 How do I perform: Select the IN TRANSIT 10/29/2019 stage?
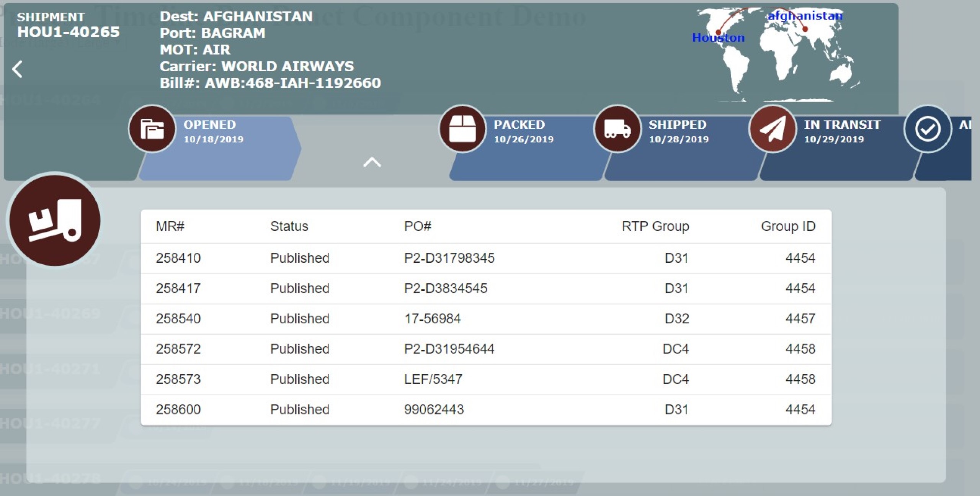842,132
